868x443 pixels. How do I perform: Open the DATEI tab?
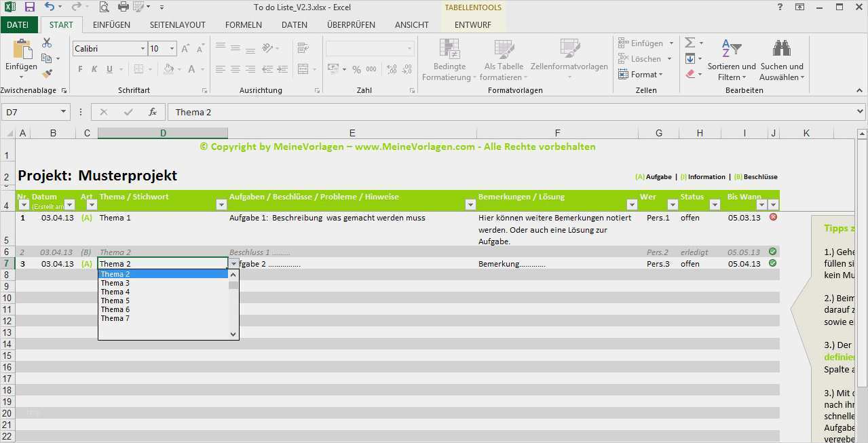pos(18,25)
